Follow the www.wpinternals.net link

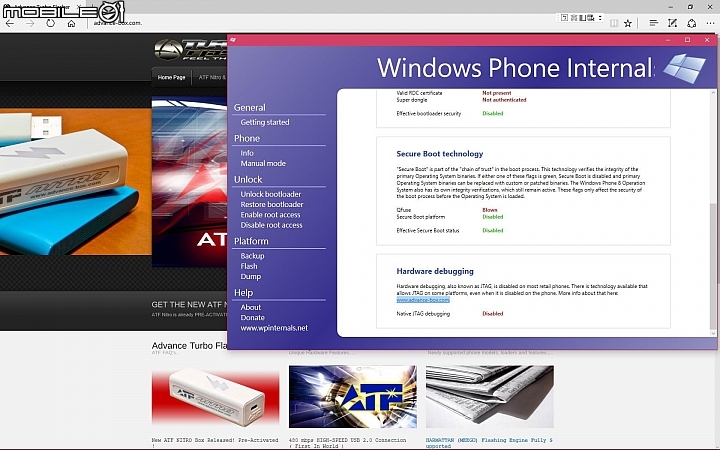point(274,328)
